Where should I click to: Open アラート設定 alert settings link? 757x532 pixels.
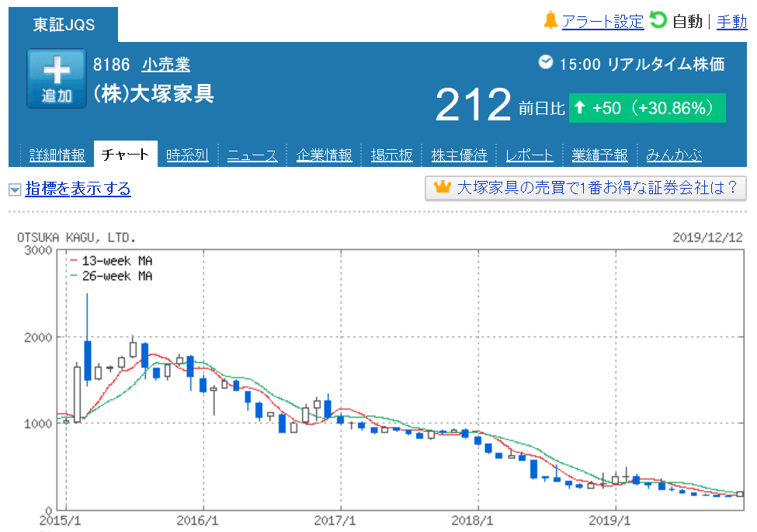(603, 22)
